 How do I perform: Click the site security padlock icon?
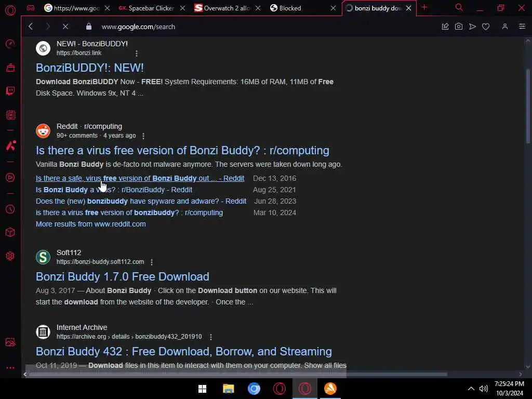click(89, 26)
